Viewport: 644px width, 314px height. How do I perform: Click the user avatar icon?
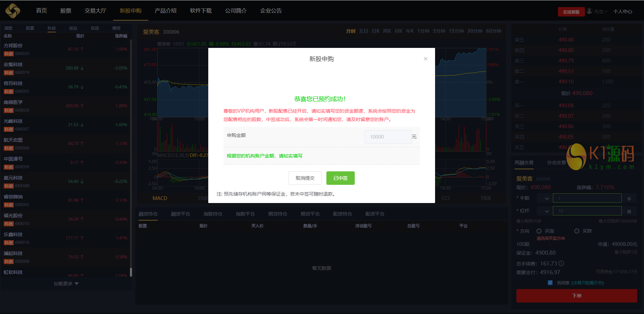point(589,11)
